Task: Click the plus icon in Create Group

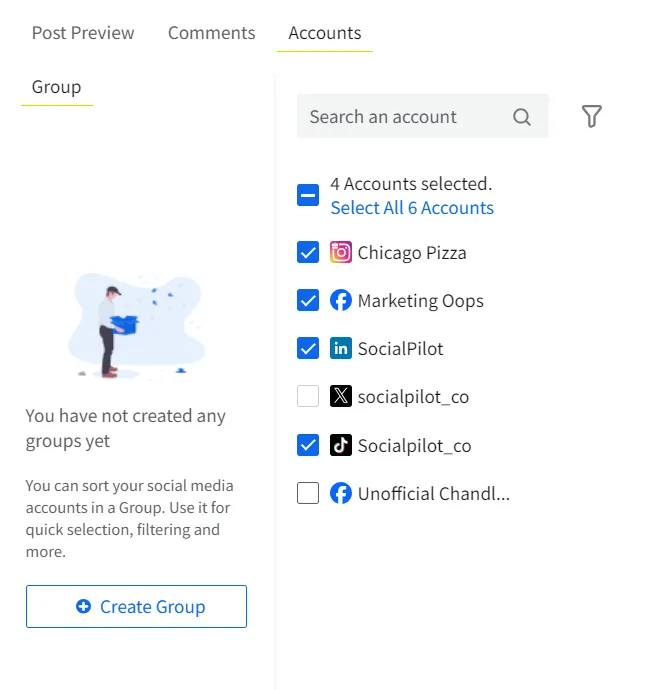Action: tap(83, 606)
